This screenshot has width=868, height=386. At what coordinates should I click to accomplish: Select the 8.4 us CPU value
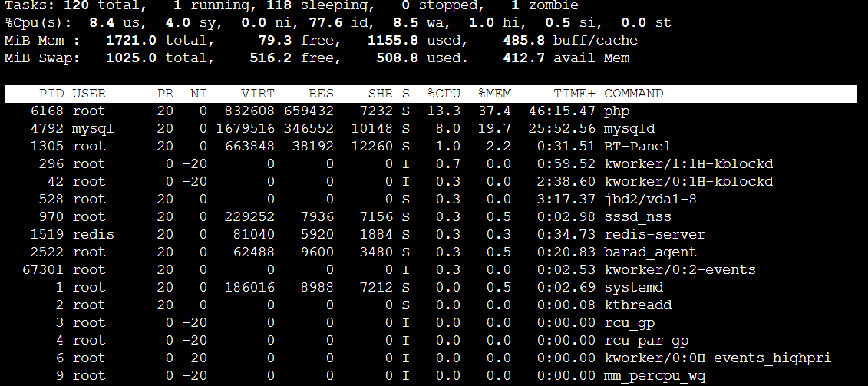point(101,23)
